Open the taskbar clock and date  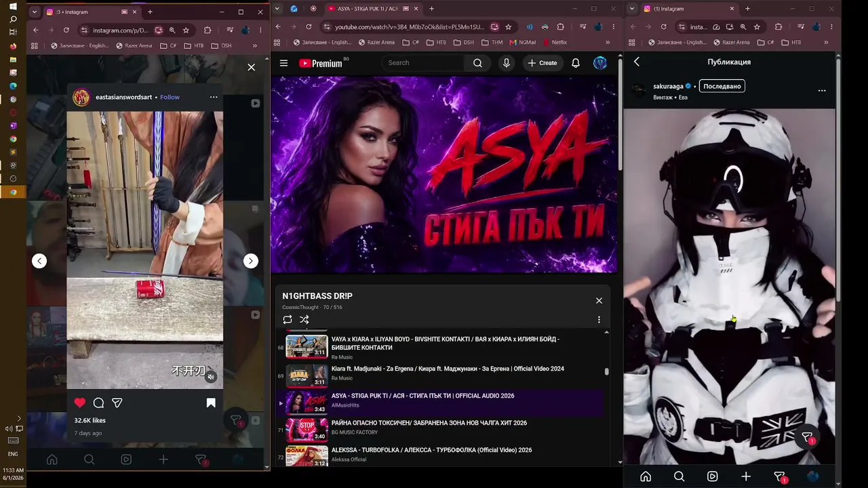tap(13, 474)
